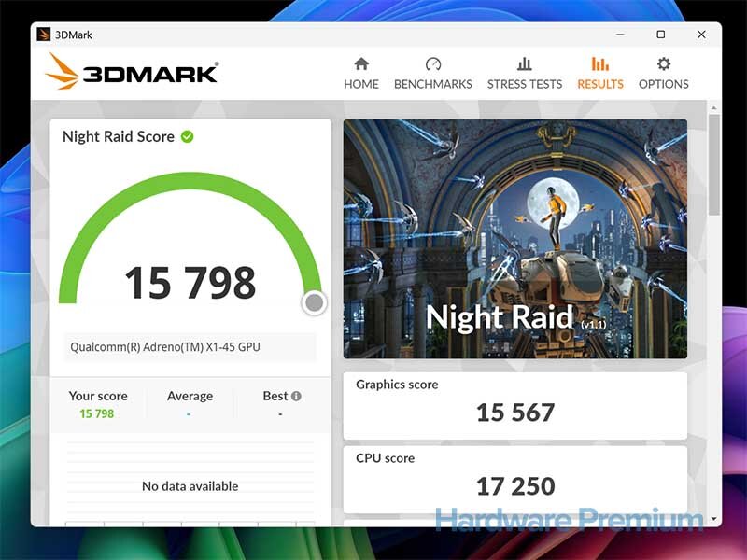Image resolution: width=747 pixels, height=560 pixels.
Task: Open the Options tab
Action: click(x=664, y=74)
